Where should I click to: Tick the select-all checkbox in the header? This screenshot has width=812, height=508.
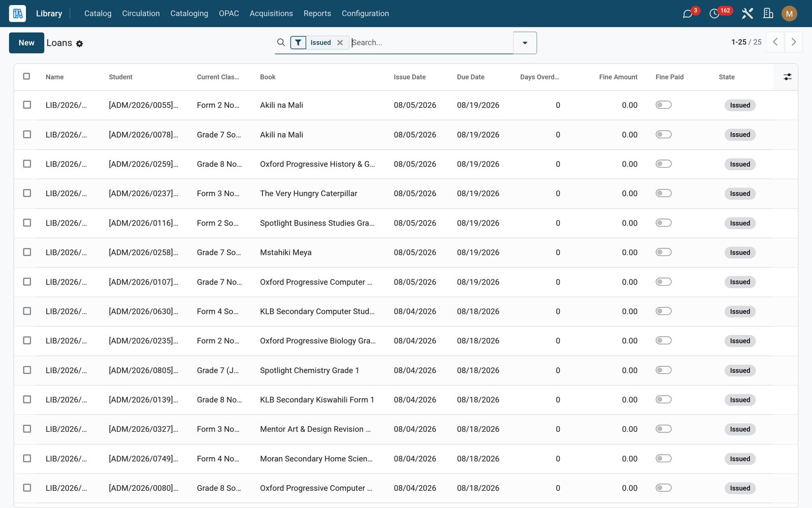27,76
